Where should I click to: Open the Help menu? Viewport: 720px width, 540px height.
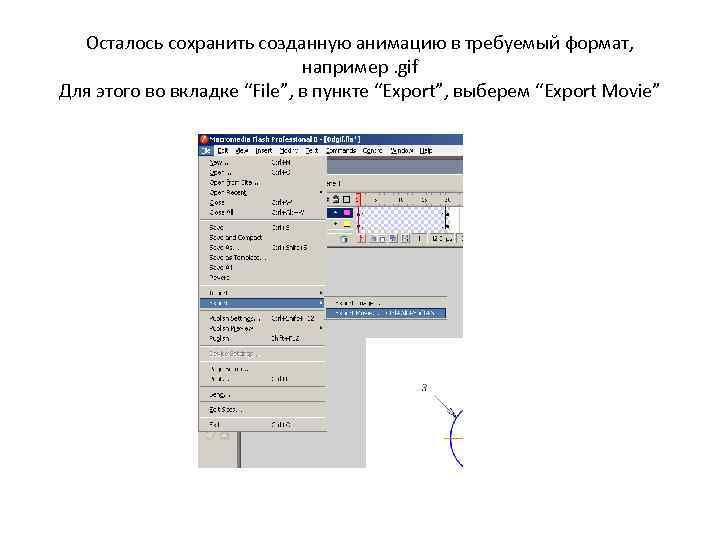[x=426, y=151]
